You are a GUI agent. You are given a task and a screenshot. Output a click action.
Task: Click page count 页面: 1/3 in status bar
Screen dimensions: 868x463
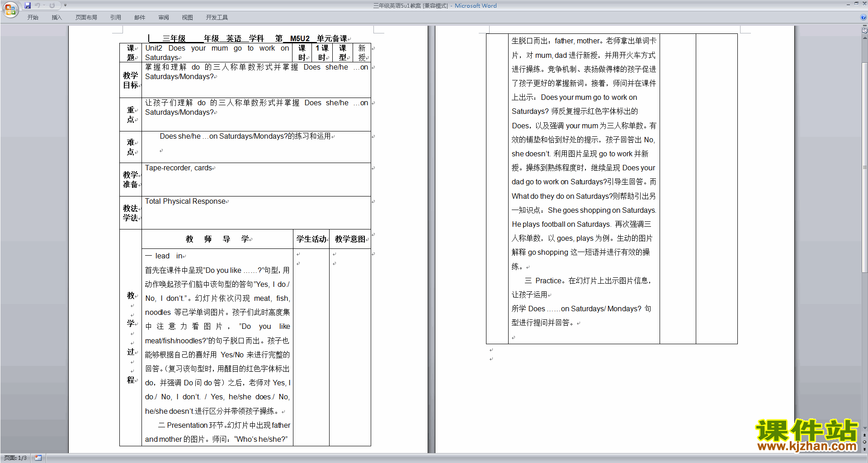click(x=15, y=458)
